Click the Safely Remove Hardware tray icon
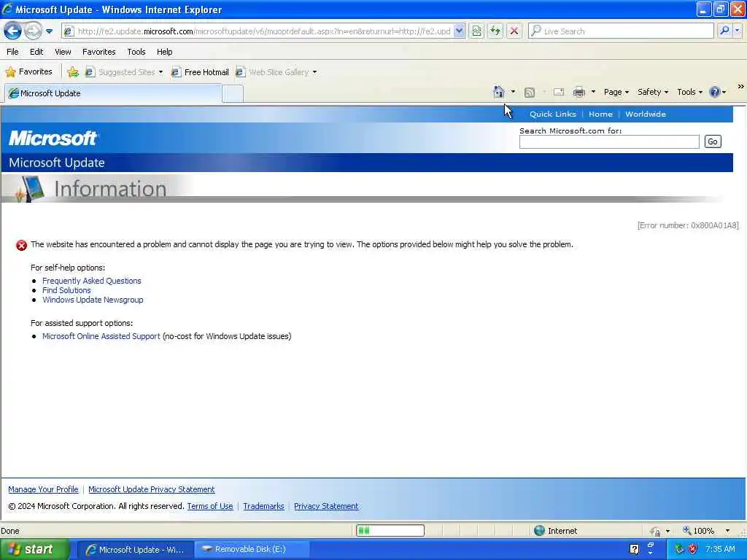Image resolution: width=747 pixels, height=560 pixels. [679, 550]
